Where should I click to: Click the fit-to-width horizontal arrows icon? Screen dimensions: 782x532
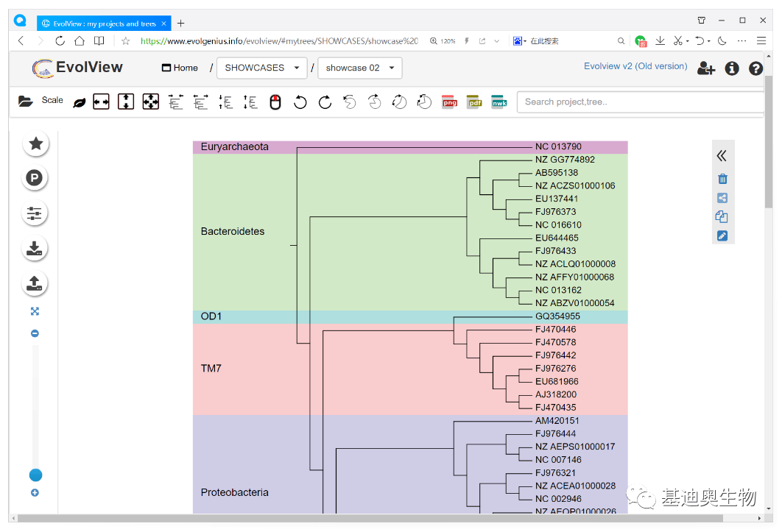tap(101, 102)
